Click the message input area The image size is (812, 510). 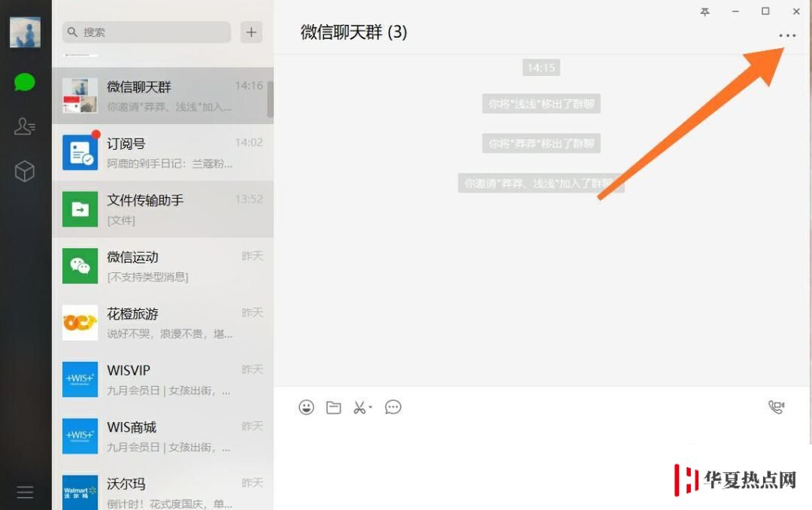pos(541,461)
